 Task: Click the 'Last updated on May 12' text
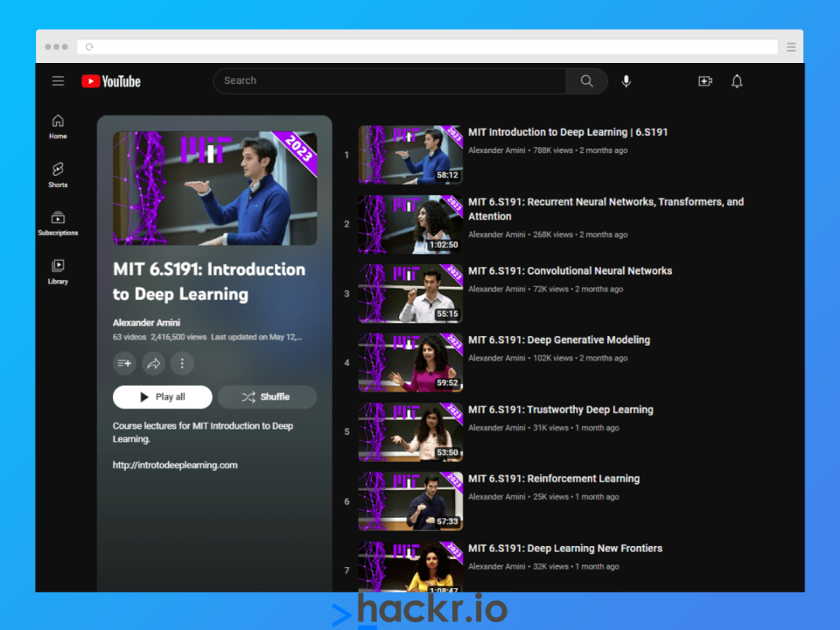(256, 337)
